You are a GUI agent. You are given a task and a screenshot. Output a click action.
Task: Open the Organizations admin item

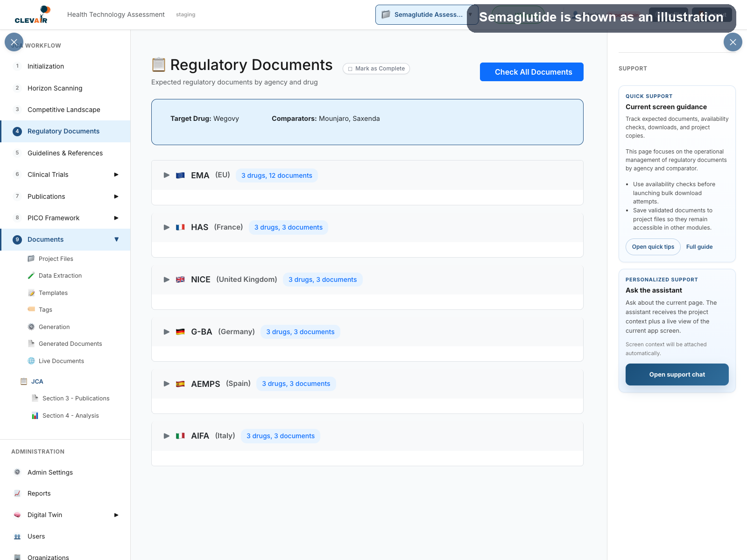(65, 557)
